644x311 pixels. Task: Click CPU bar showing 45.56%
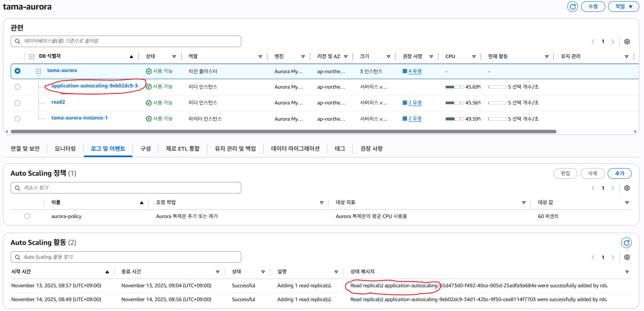tap(455, 103)
